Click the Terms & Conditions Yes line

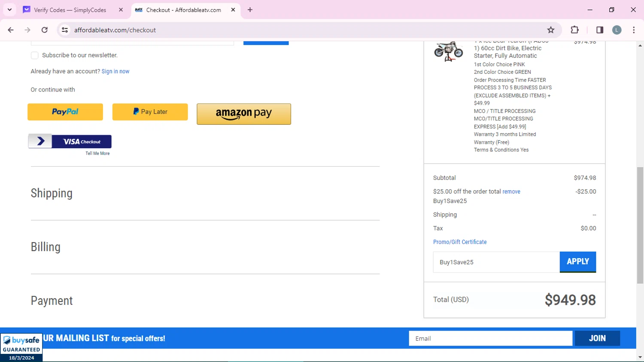[x=501, y=150]
